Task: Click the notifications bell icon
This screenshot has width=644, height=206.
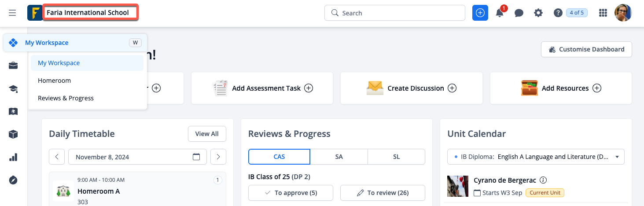Action: (500, 13)
